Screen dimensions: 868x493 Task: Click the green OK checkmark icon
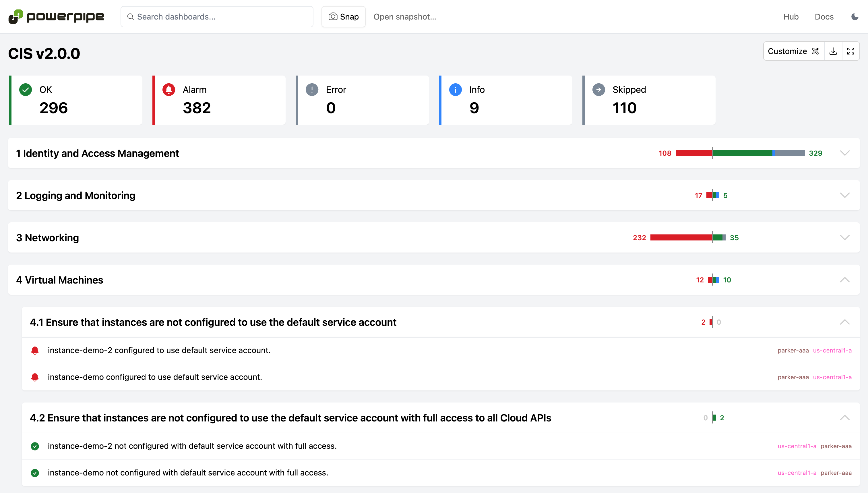click(x=25, y=90)
